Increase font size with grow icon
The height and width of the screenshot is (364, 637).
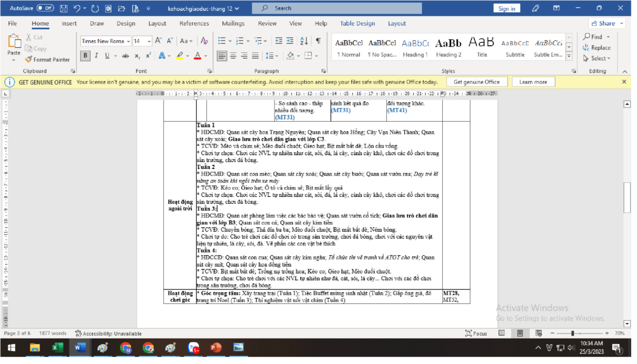(158, 41)
